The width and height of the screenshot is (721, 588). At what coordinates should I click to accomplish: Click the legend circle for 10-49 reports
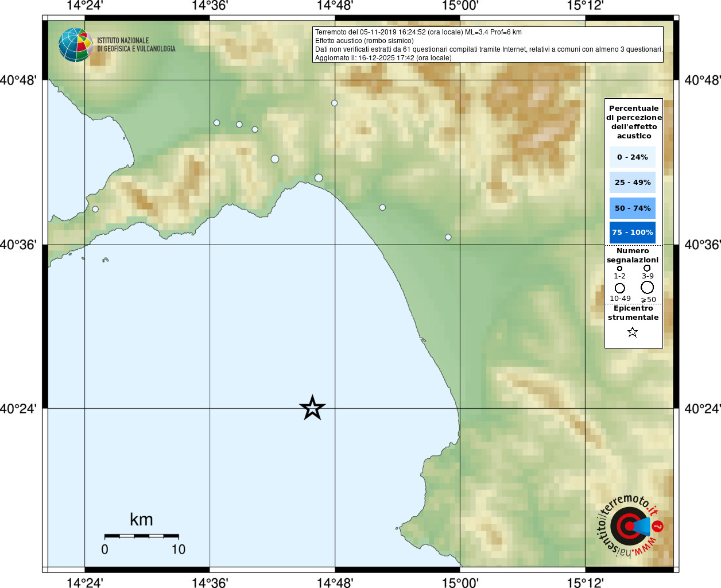pyautogui.click(x=620, y=288)
